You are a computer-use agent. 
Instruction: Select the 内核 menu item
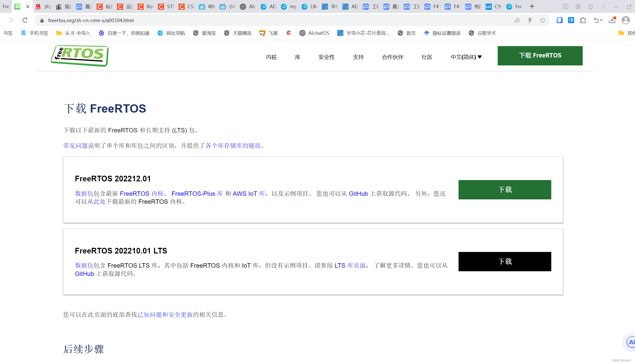pos(271,57)
